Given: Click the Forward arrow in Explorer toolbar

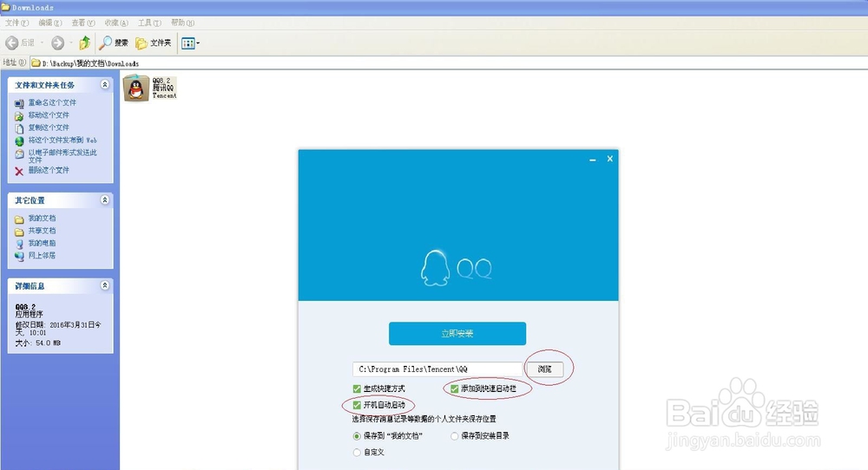Looking at the screenshot, I should tap(57, 42).
